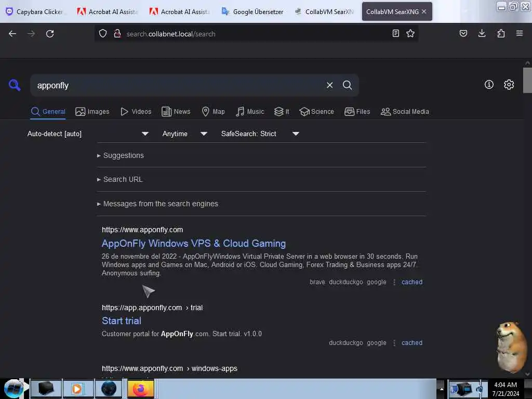Switch to the Files category

[357, 112]
